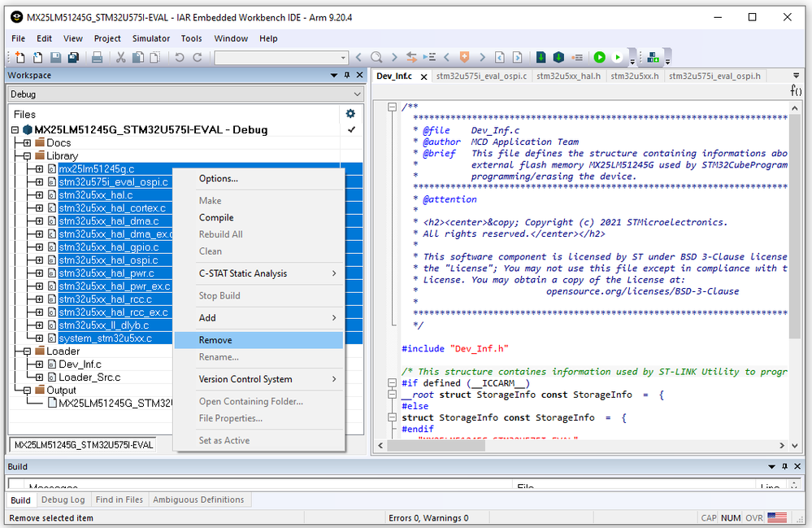The image size is (812, 528).
Task: Close the Dev_Inf.c editor tab
Action: point(423,76)
